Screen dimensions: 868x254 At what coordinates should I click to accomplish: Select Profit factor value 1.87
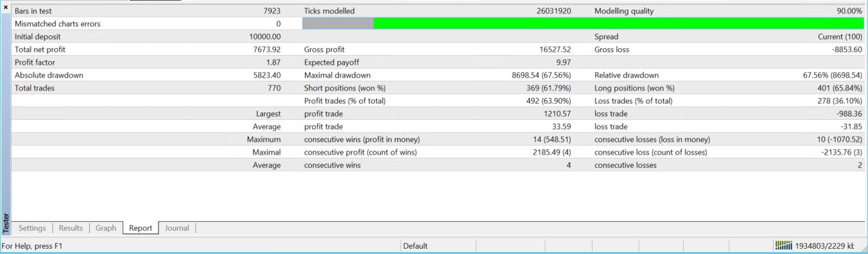coord(273,62)
